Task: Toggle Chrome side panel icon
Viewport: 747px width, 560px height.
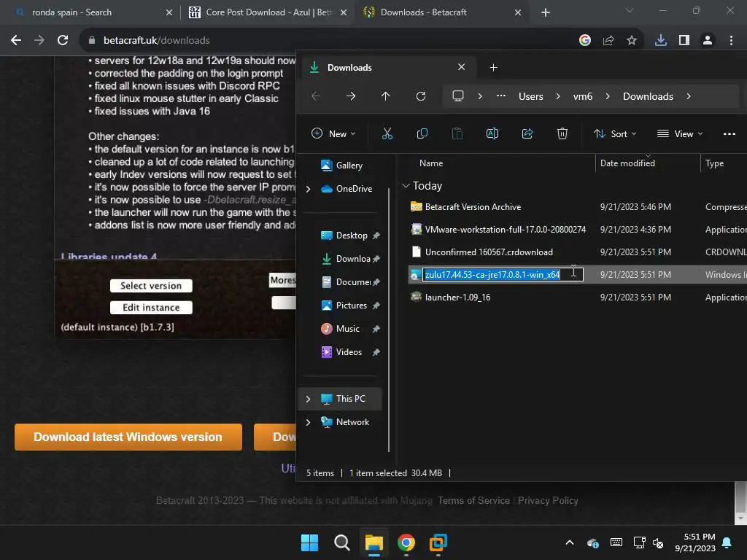Action: 684,41
